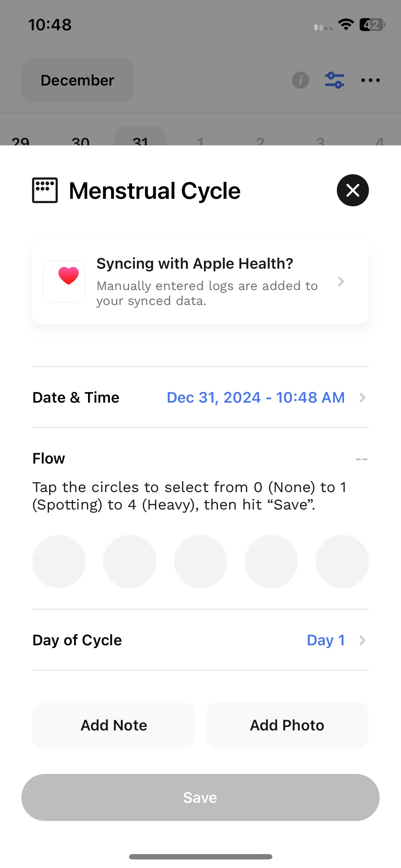Expand the Syncing with Apple Health chevron
Viewport: 401px width, 868px height.
[341, 281]
